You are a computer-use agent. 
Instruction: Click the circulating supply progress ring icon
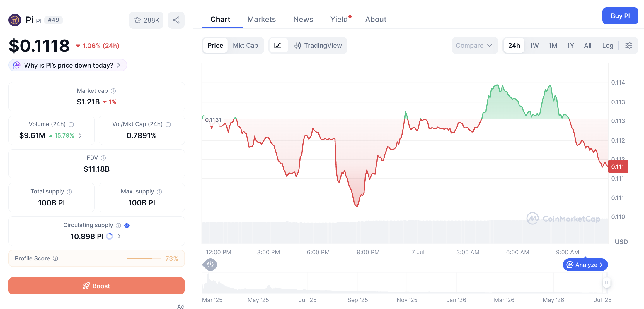(x=110, y=236)
